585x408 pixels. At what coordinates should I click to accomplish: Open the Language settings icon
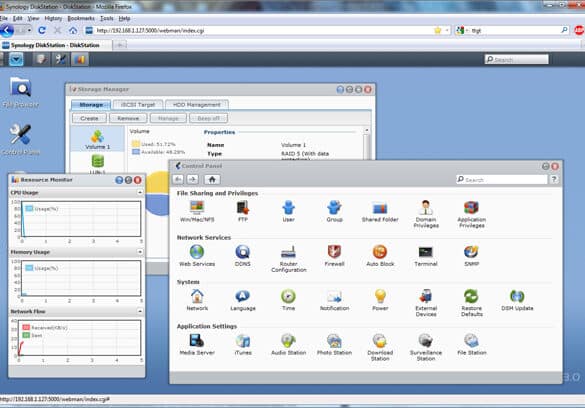243,300
